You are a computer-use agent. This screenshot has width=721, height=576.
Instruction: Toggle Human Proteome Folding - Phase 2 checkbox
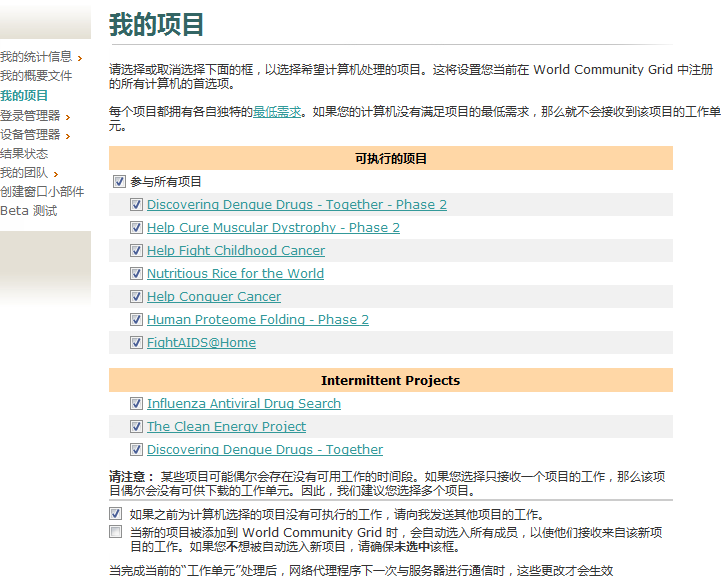[136, 319]
